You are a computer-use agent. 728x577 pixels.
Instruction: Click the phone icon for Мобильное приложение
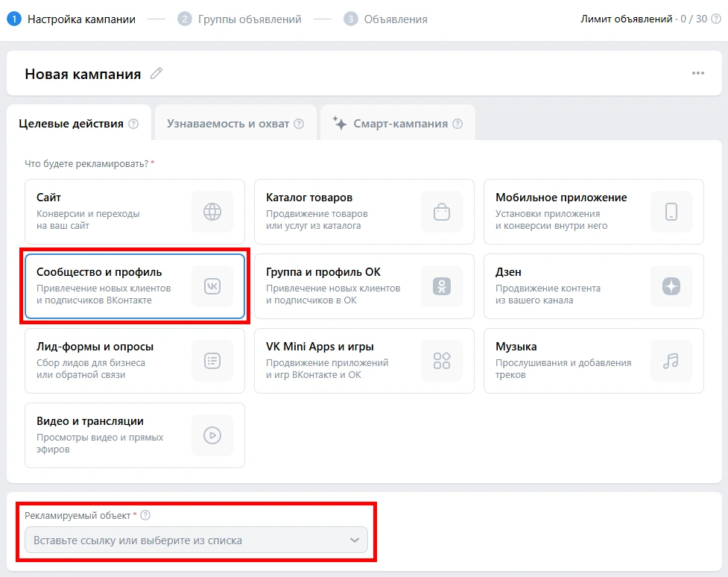(x=671, y=212)
